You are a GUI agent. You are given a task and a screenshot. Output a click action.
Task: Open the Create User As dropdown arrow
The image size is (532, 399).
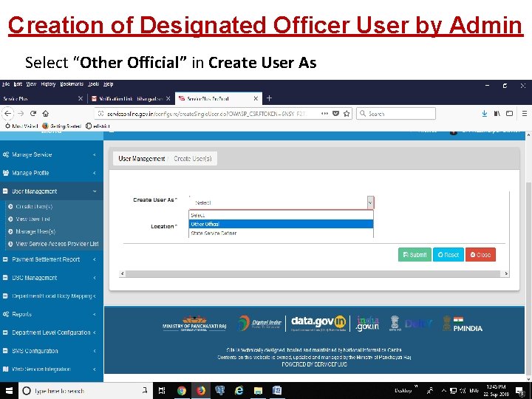tap(370, 203)
